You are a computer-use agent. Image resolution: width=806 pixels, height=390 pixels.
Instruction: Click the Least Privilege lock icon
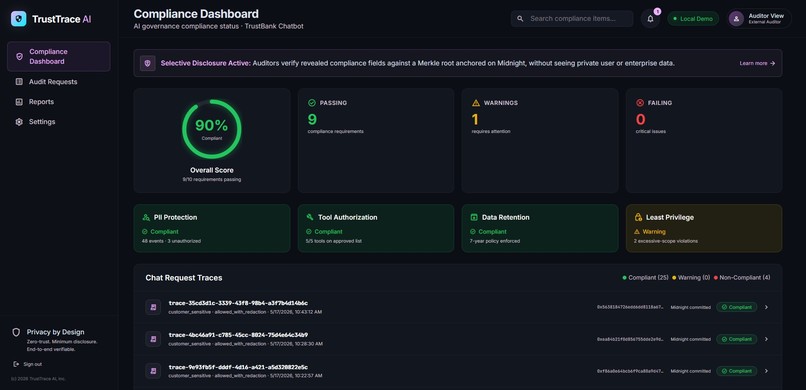[638, 217]
